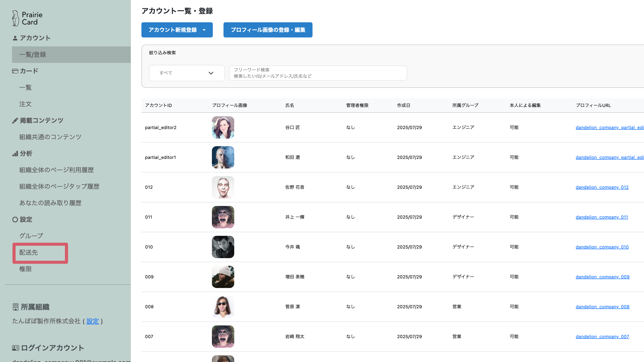
Task: Click profile image for account 010
Action: click(x=223, y=247)
